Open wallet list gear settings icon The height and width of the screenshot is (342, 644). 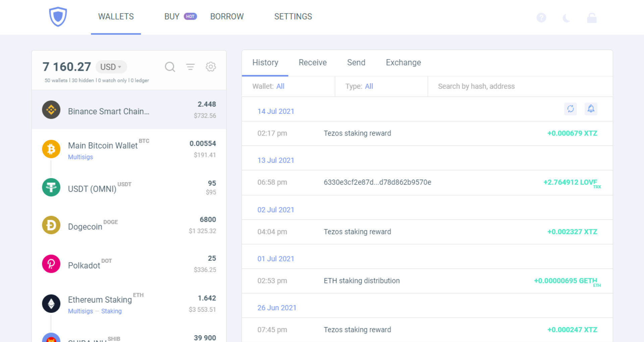[211, 67]
